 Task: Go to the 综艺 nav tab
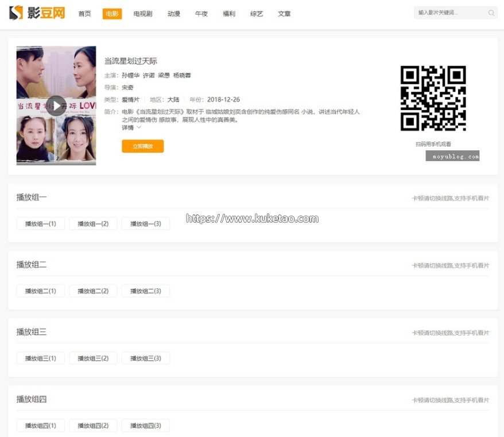coord(257,14)
